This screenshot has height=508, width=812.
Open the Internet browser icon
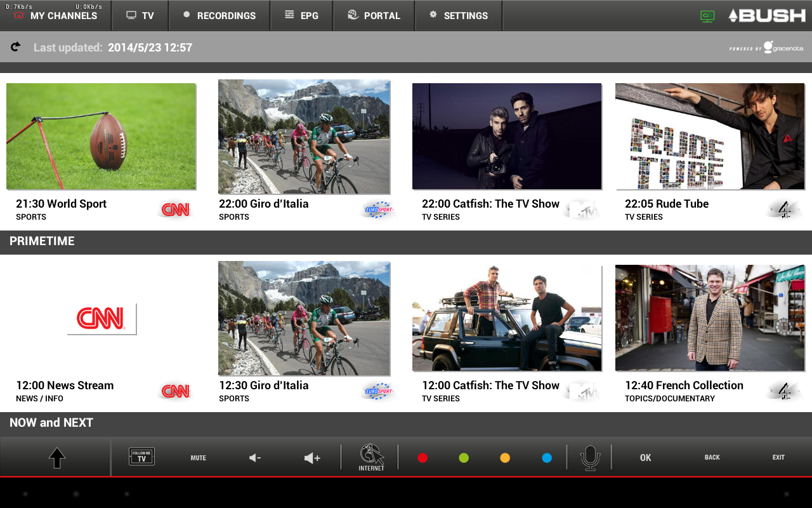tap(372, 457)
